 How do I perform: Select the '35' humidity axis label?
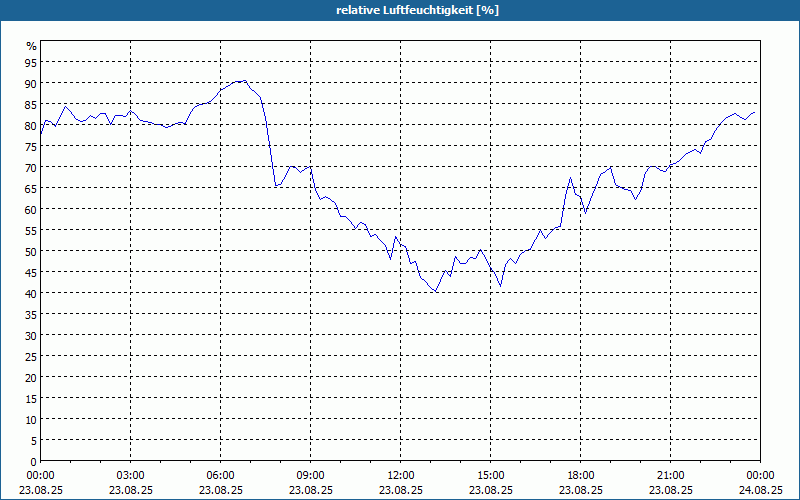pyautogui.click(x=31, y=315)
